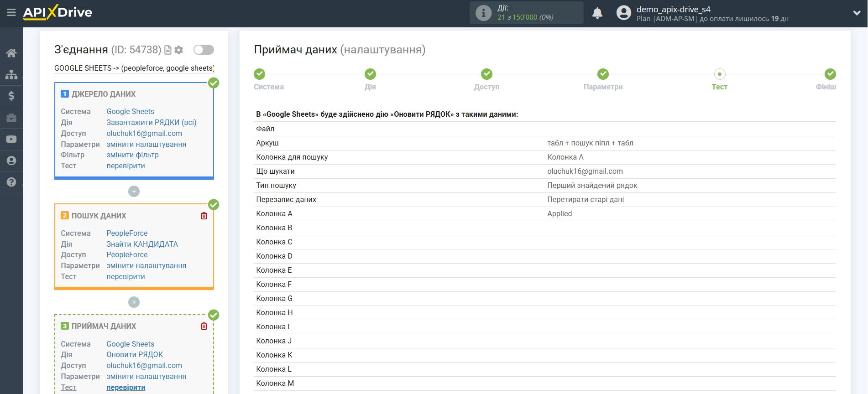Click the Колонка для пошуку label
Image resolution: width=868 pixels, height=394 pixels.
292,157
